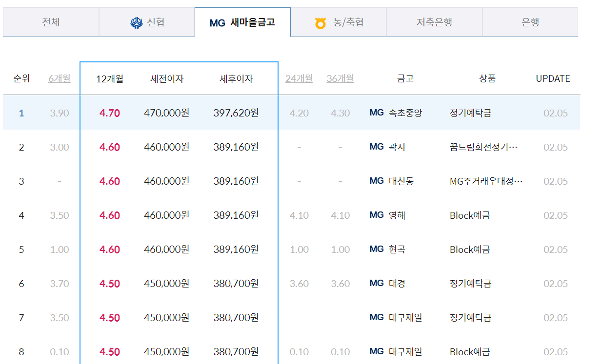Click the 상품 column header
Screen dimensions: 602x364
(487, 78)
